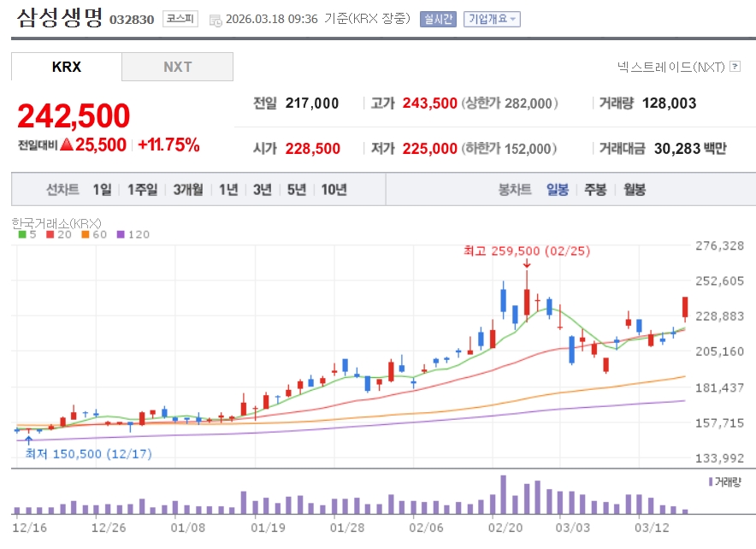Choose the 월봉 monthly candle chart
This screenshot has width=756, height=549.
(x=634, y=190)
